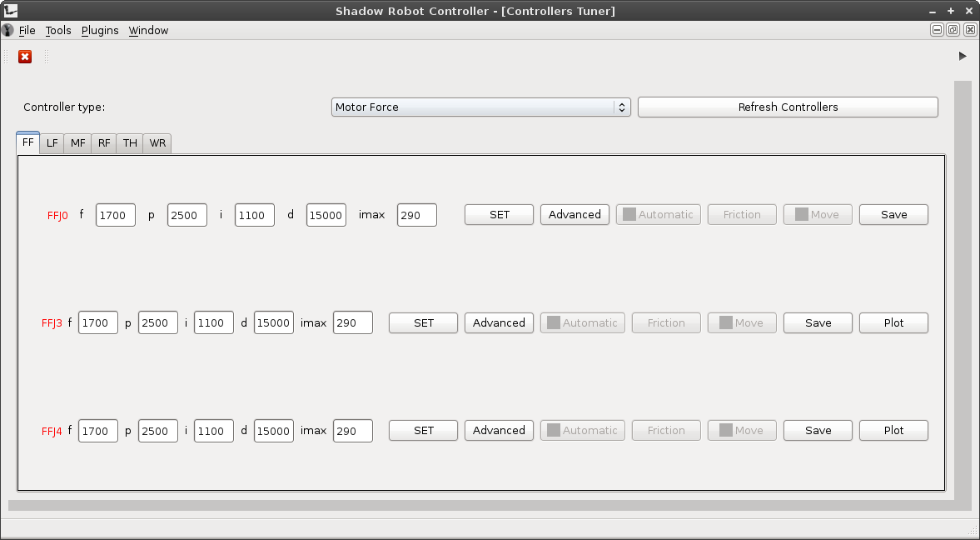Click the Shadow Robot icon in the title bar
The image size is (980, 540).
12,11
